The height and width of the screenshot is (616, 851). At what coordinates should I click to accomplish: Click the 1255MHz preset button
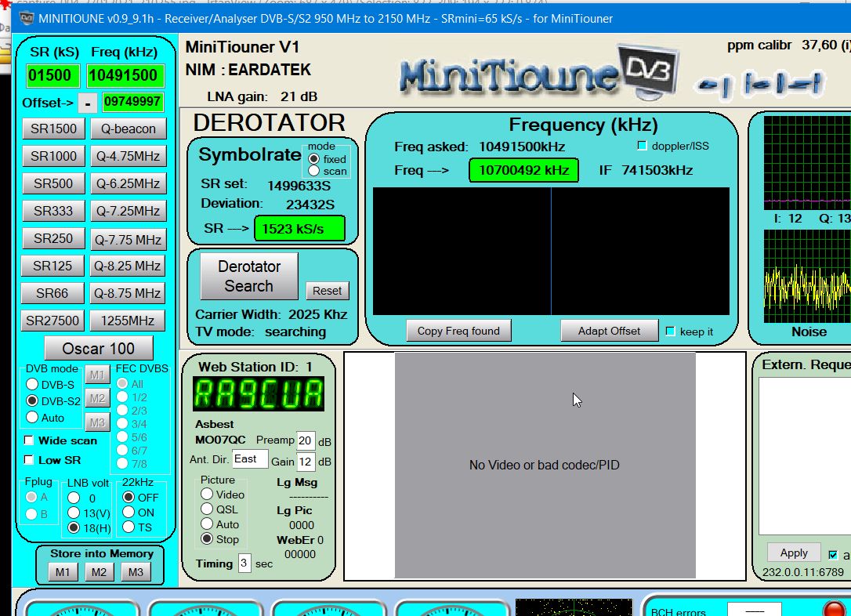click(128, 321)
